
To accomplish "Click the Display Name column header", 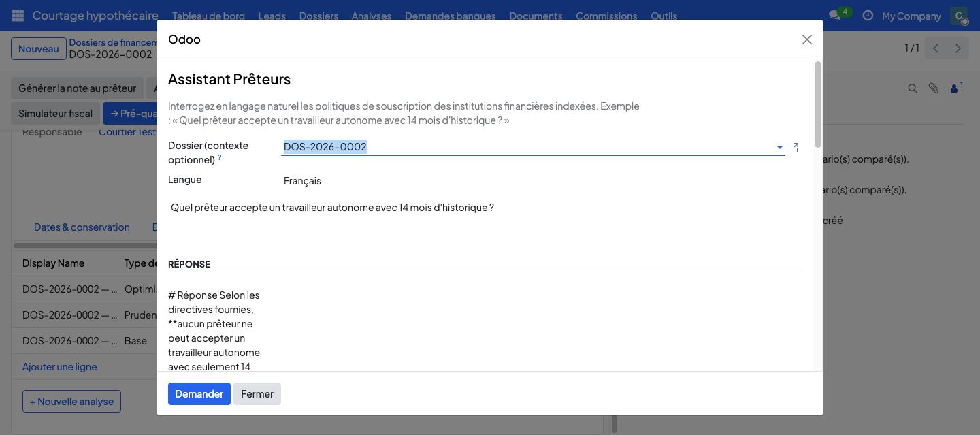I will click(54, 263).
